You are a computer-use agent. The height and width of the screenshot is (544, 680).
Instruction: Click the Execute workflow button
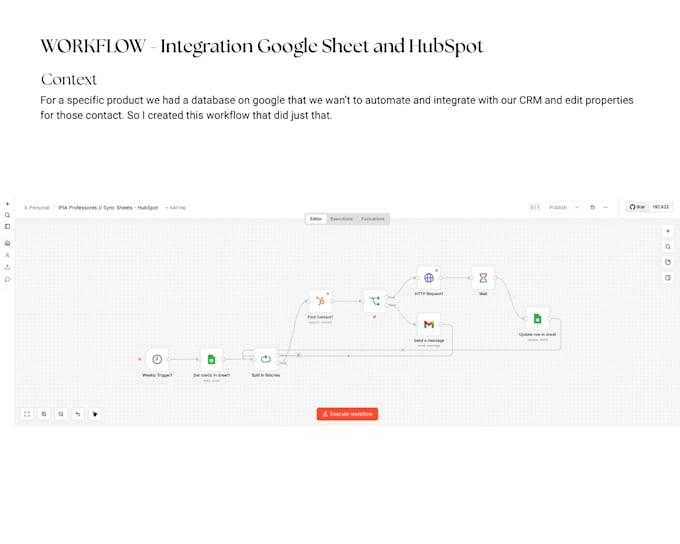coord(347,414)
